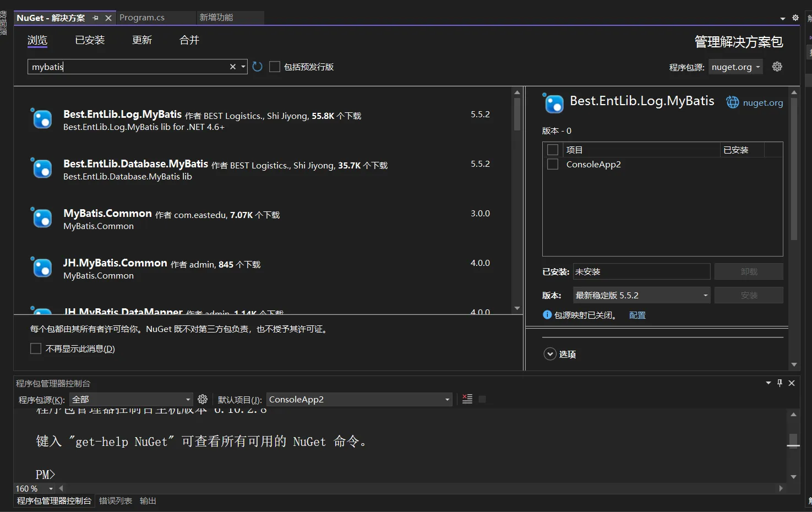This screenshot has width=812, height=512.
Task: Click MyBatis.Common version 3.0.0
Action: 480,213
